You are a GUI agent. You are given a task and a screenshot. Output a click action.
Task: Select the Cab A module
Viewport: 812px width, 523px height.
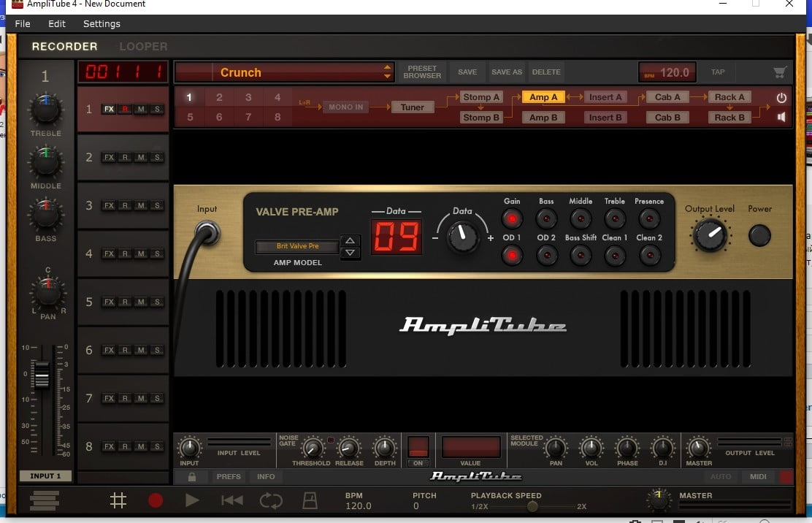click(x=667, y=97)
